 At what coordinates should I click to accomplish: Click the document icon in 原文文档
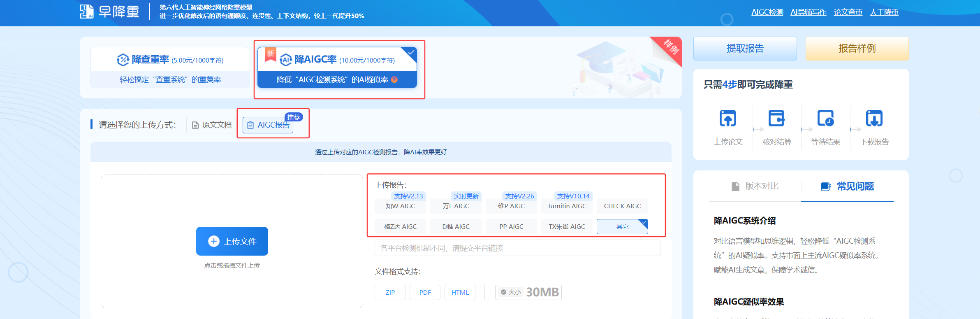click(x=195, y=125)
